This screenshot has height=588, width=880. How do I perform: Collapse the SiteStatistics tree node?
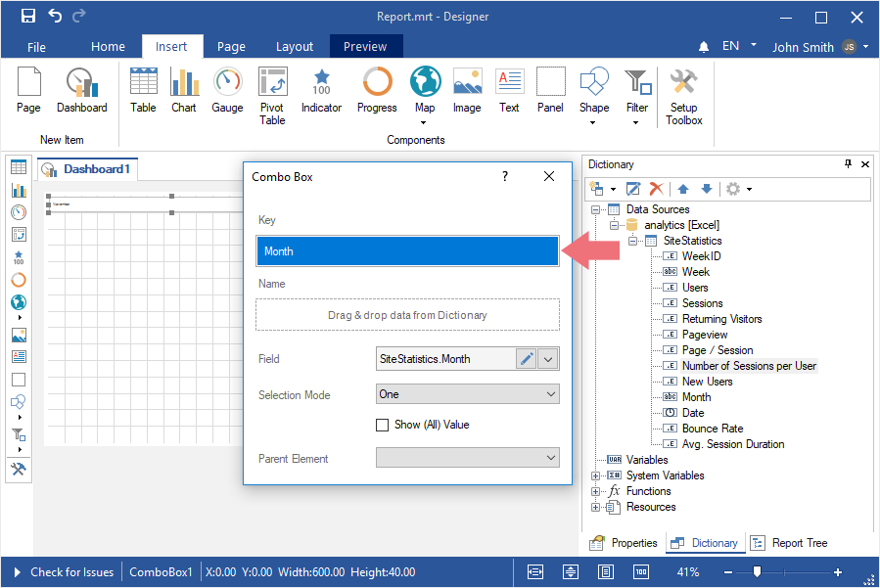click(632, 241)
